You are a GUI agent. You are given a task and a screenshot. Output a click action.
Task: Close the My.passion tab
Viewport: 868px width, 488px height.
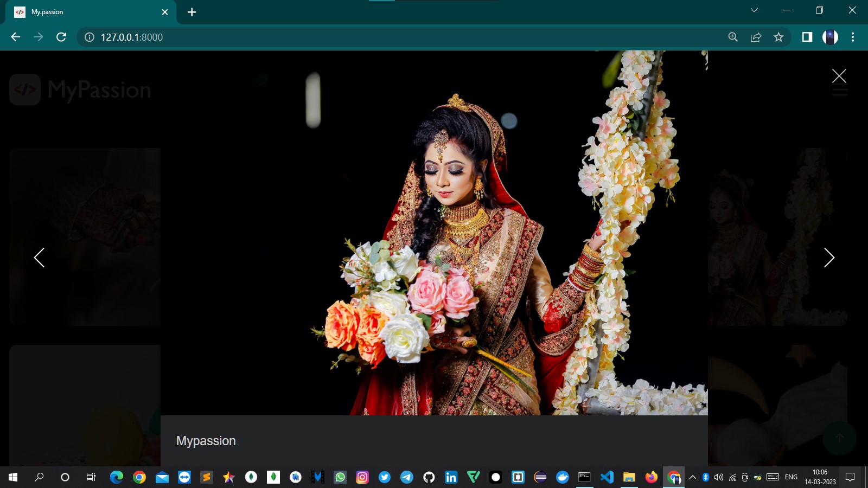point(165,12)
